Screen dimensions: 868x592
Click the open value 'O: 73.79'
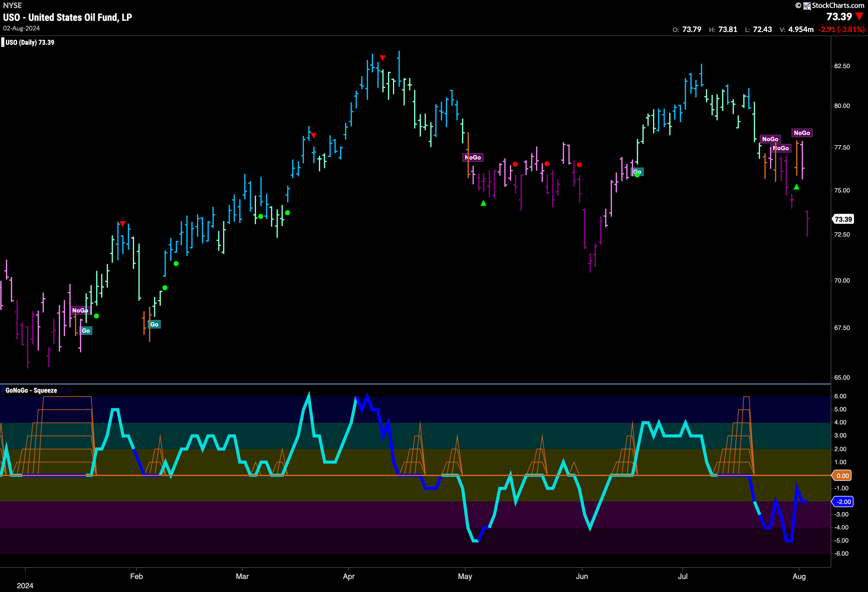(687, 30)
